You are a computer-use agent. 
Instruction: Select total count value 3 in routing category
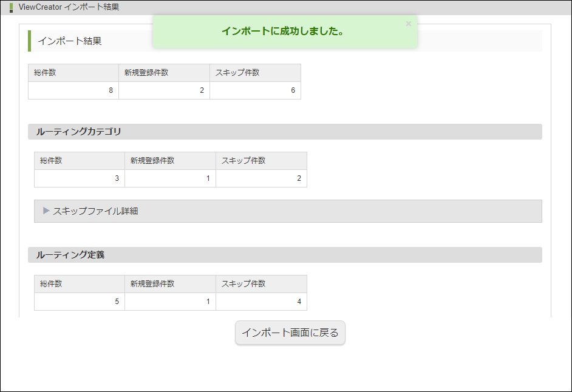pos(117,178)
